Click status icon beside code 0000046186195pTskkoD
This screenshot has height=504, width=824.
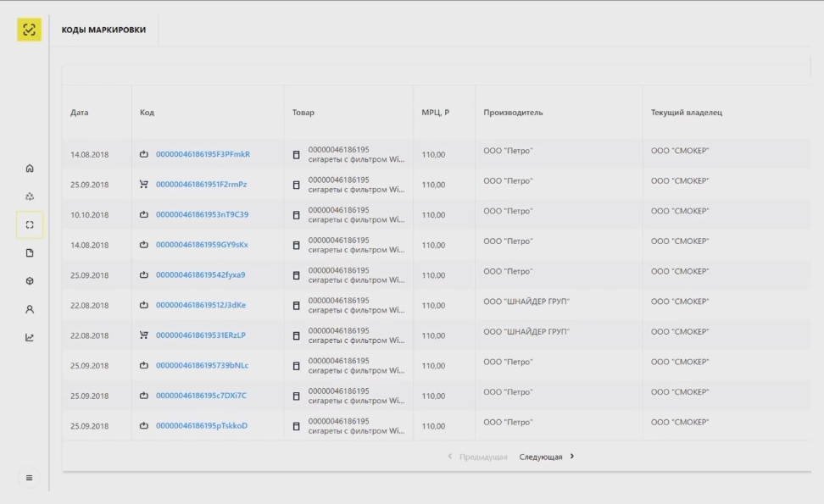click(144, 426)
